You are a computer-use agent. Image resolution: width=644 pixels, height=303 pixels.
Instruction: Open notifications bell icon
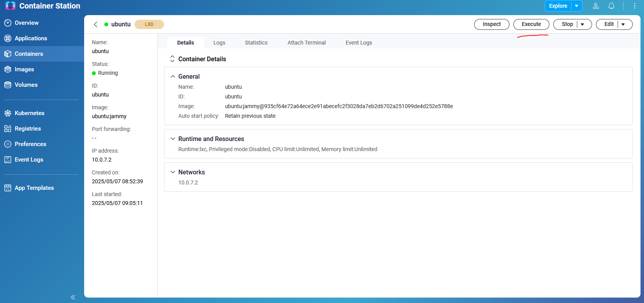[611, 6]
